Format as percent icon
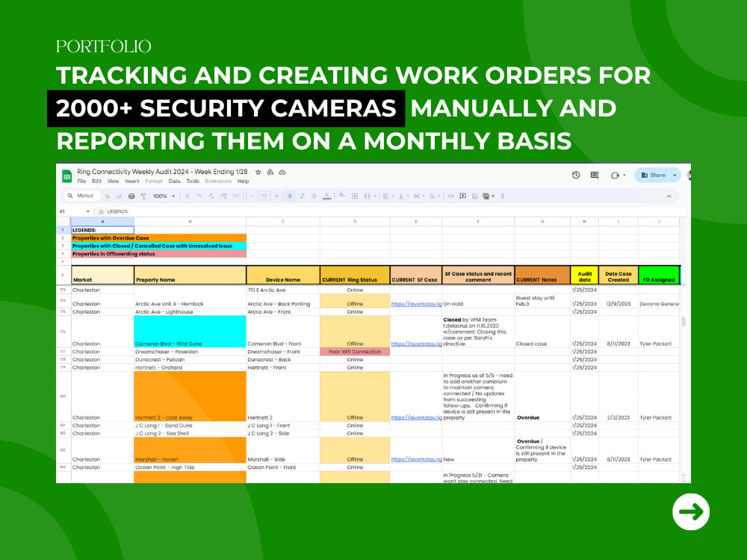This screenshot has height=560, width=747. pos(199,196)
